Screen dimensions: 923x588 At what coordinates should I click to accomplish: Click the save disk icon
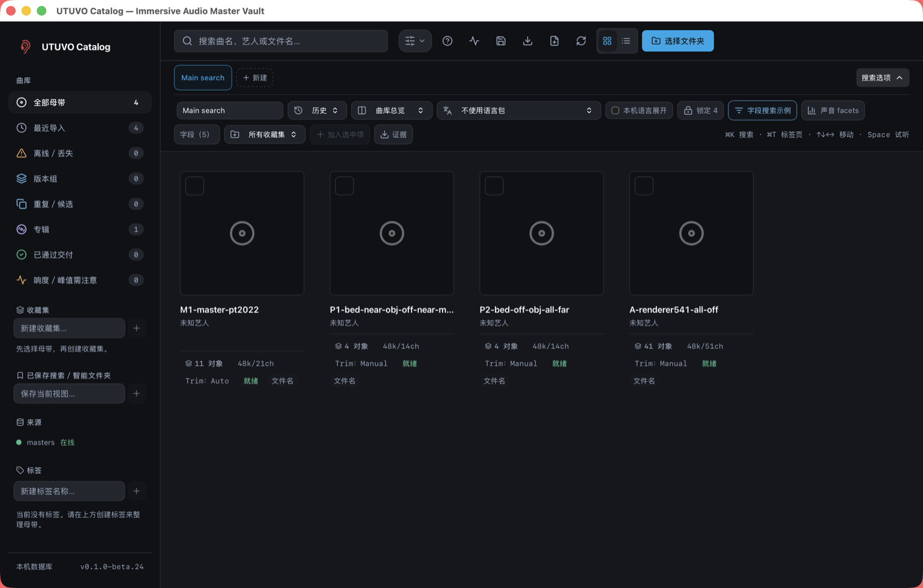pyautogui.click(x=501, y=41)
